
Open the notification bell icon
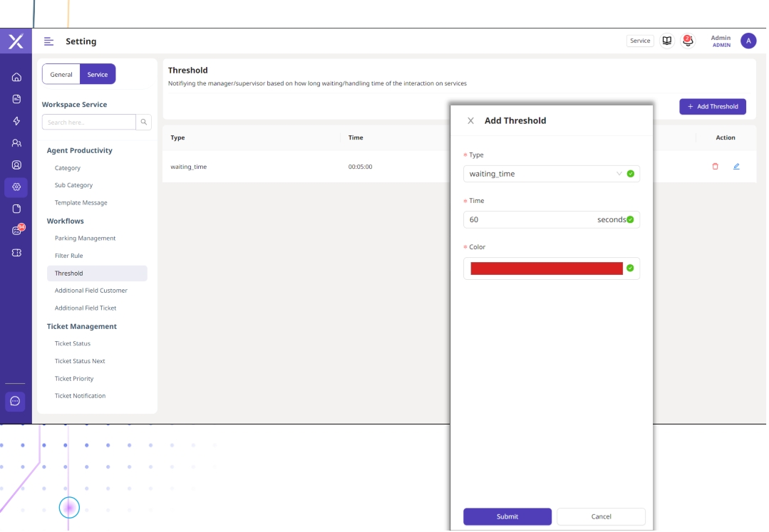click(688, 41)
